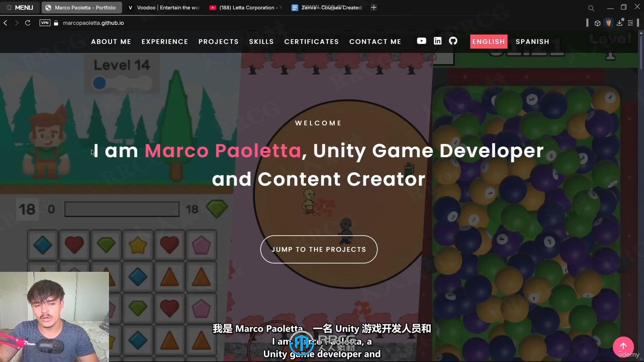Screen dimensions: 644x362
Task: Open the downloads icon in toolbar
Action: [x=620, y=23]
